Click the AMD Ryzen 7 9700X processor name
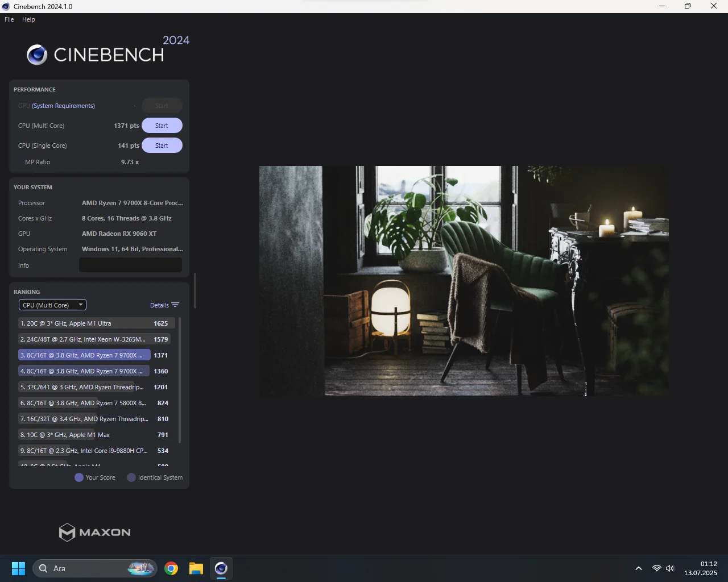The height and width of the screenshot is (582, 728). (x=133, y=203)
